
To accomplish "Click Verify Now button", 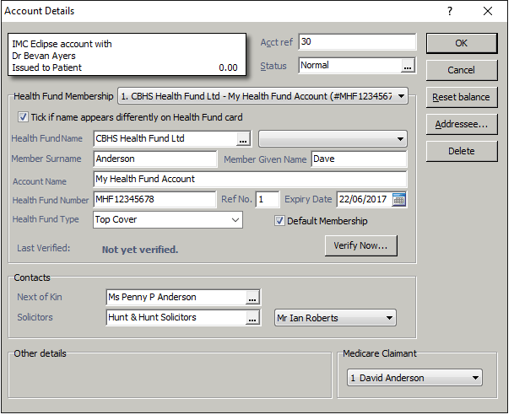I will (x=360, y=246).
